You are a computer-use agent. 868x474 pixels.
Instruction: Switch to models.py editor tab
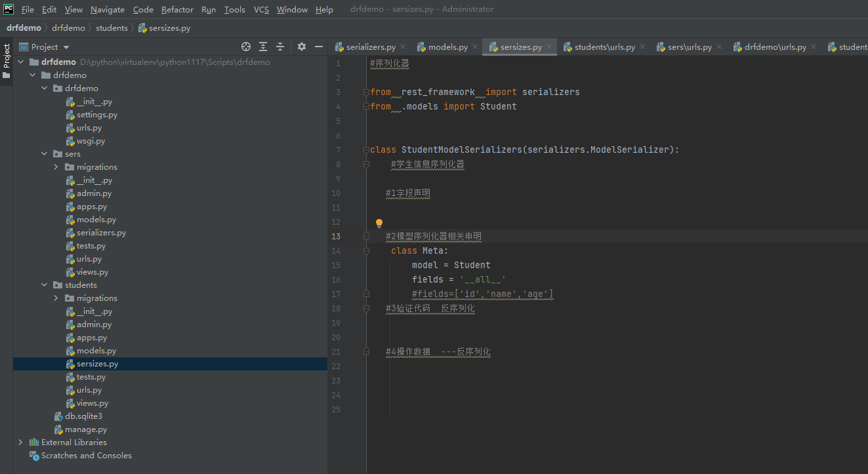click(x=447, y=47)
